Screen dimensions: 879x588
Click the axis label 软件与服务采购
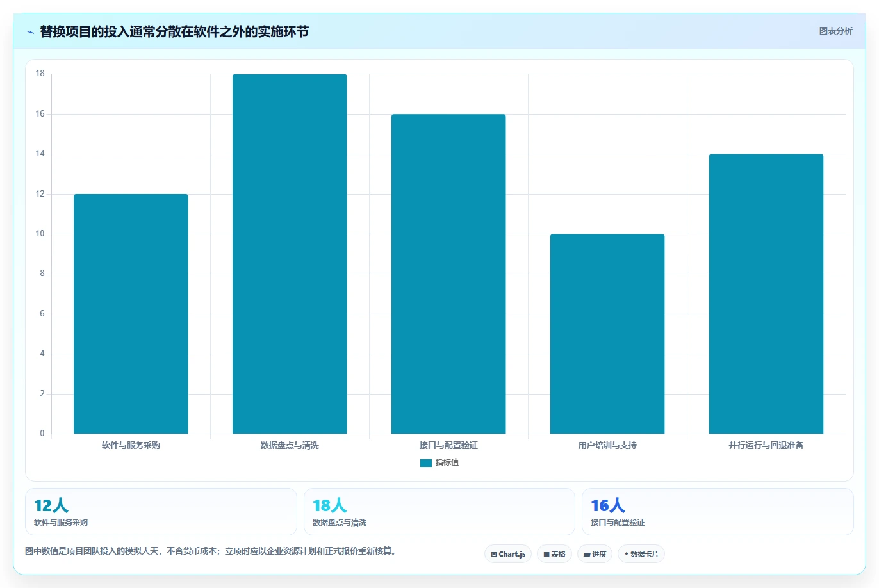click(131, 445)
